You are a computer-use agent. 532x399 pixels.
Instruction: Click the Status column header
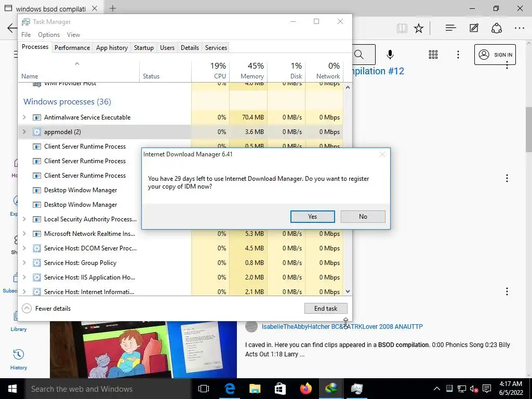click(165, 71)
